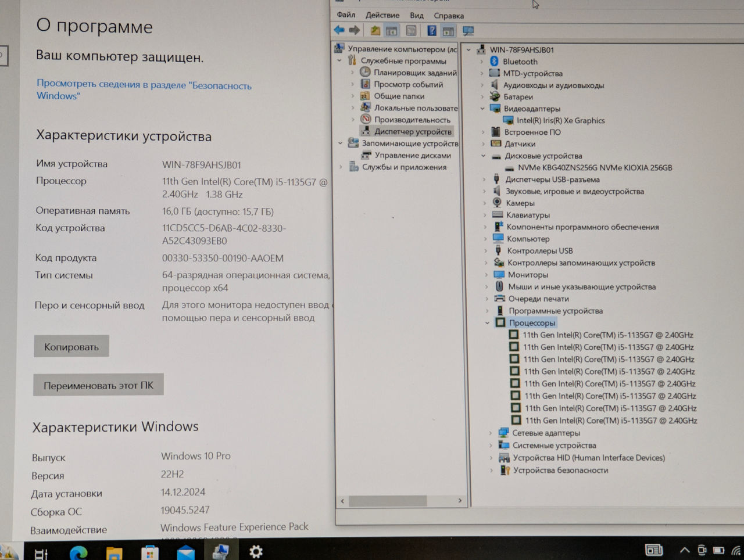This screenshot has height=560, width=744.
Task: Collapse the WIN-78F9AHSJB01 root node
Action: click(x=468, y=50)
